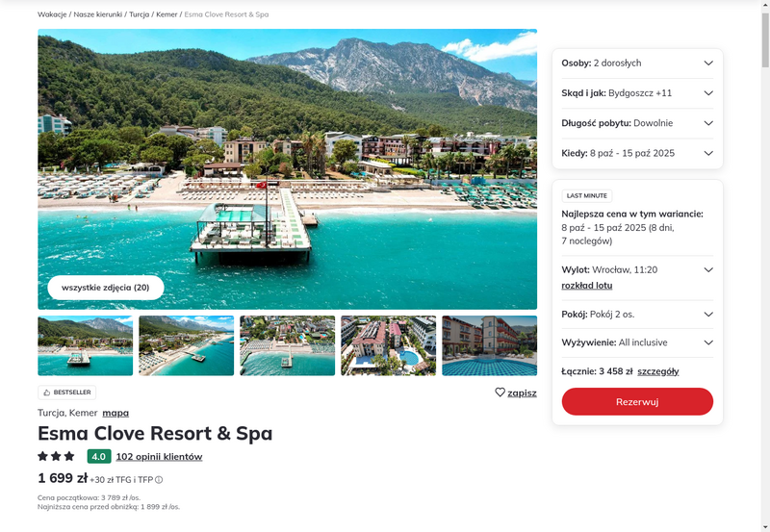Click the info icon next to TFG i TFP

159,480
